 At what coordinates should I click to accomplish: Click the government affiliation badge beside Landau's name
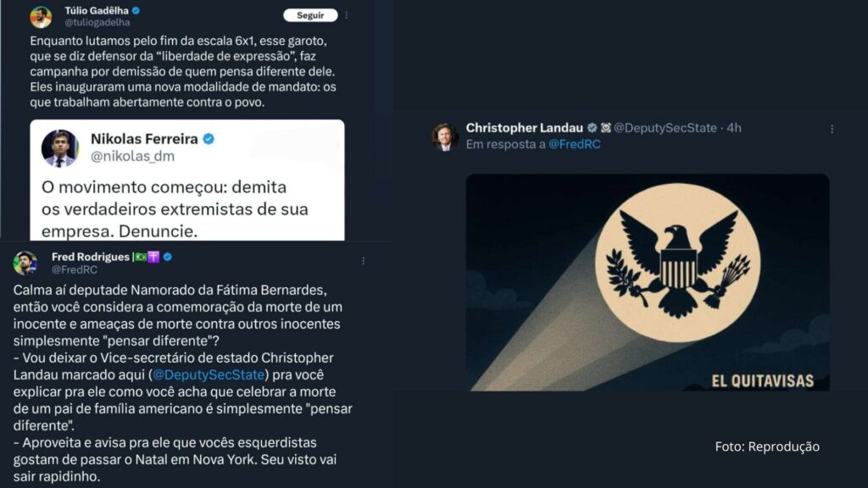(605, 128)
